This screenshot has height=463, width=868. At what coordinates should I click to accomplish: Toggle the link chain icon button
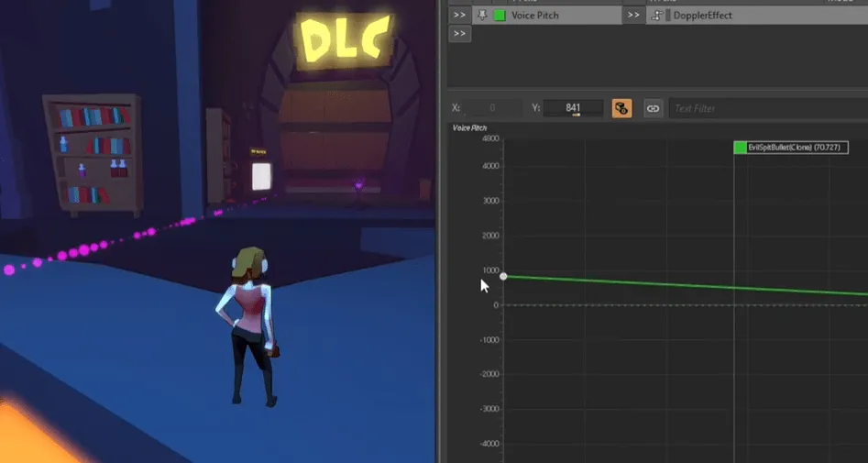tap(654, 108)
